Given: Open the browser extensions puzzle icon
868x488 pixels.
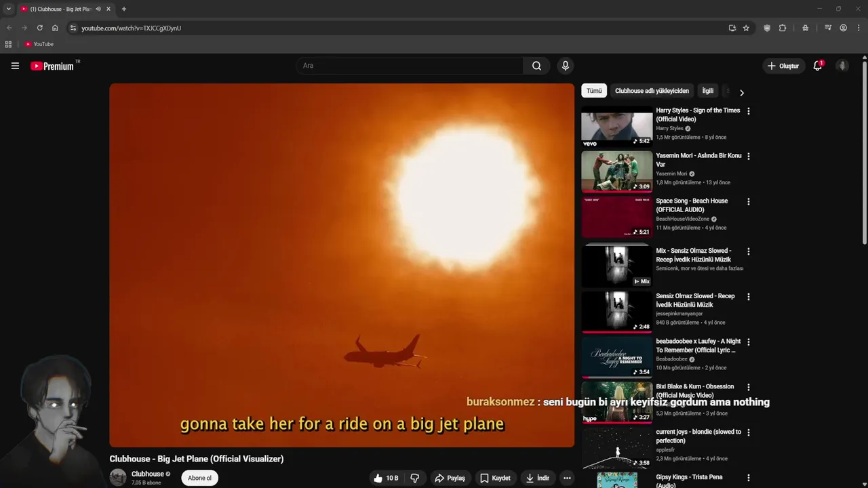Looking at the screenshot, I should click(783, 28).
